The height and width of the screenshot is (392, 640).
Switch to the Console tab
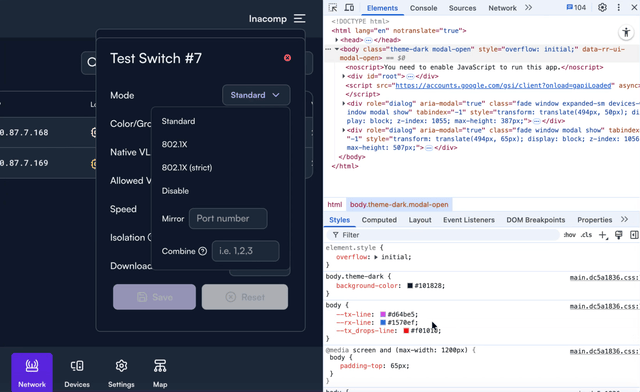click(423, 8)
